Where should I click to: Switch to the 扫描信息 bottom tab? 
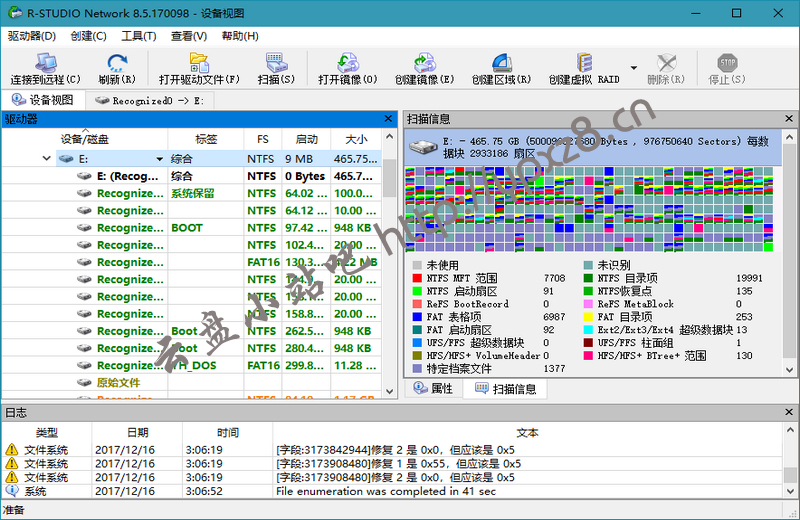coord(506,389)
